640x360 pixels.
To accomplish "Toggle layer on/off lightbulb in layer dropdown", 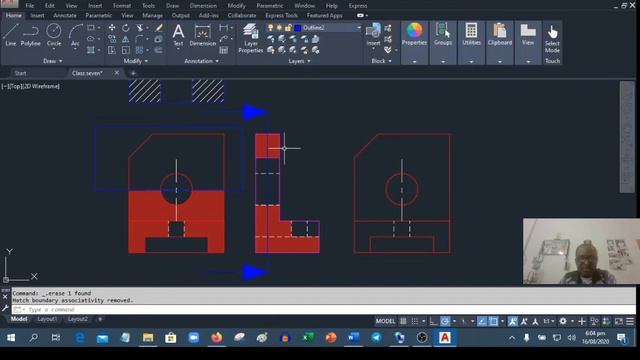I will (270, 28).
